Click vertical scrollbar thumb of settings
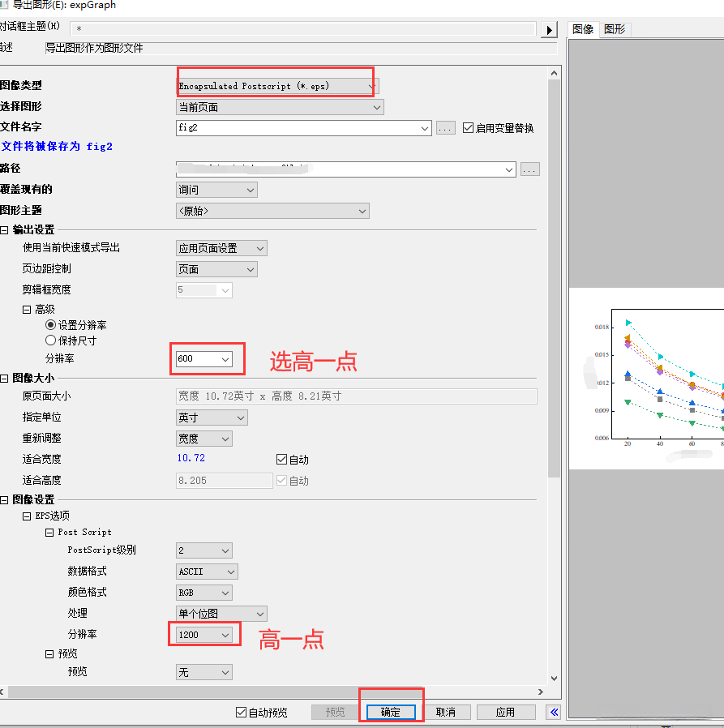 [554, 279]
